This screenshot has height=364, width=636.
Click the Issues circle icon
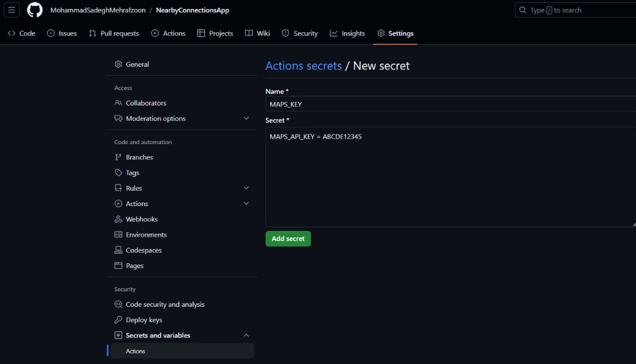pyautogui.click(x=51, y=33)
